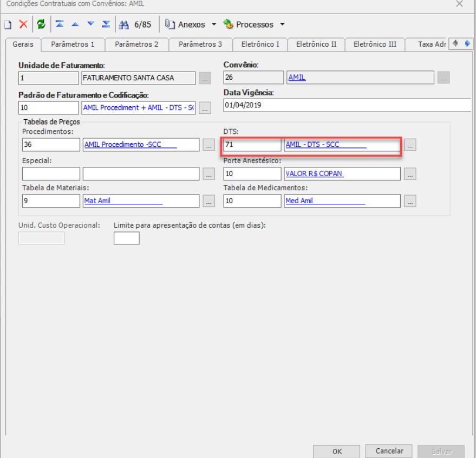Open lookup for Tabela de Materiais
Image resolution: width=476 pixels, height=458 pixels.
tap(209, 201)
